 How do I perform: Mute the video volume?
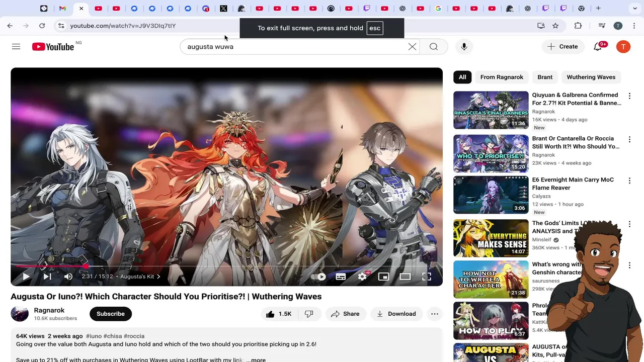(x=68, y=277)
